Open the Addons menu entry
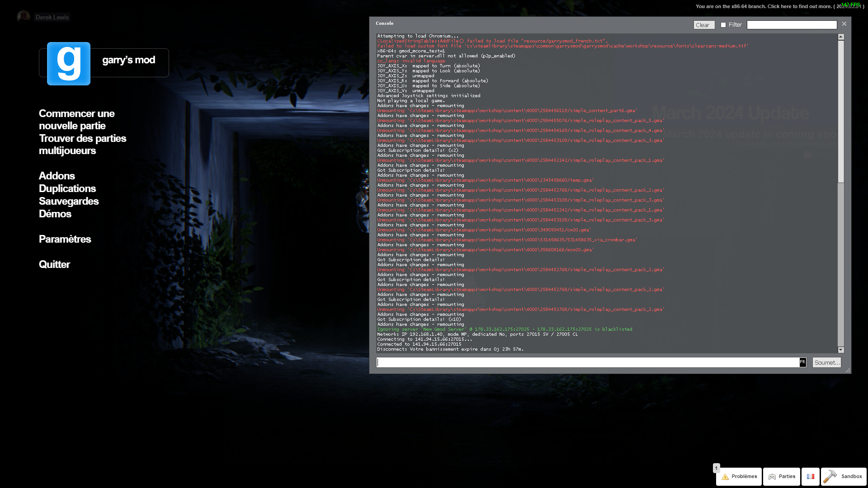This screenshot has width=868, height=488. pos(57,176)
